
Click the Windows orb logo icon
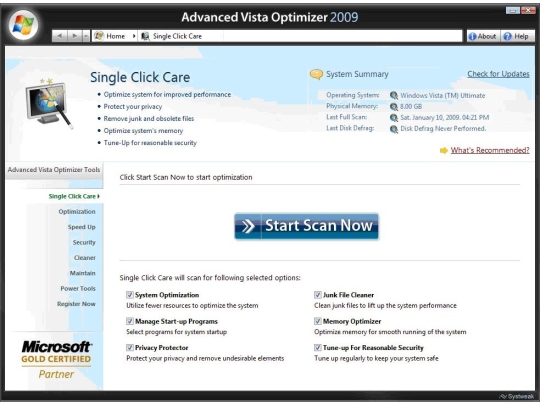coord(23,25)
